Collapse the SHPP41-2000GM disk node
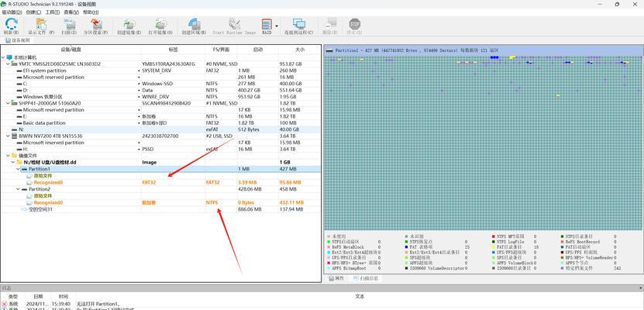Viewport: 644px width, 310px height. pos(9,103)
